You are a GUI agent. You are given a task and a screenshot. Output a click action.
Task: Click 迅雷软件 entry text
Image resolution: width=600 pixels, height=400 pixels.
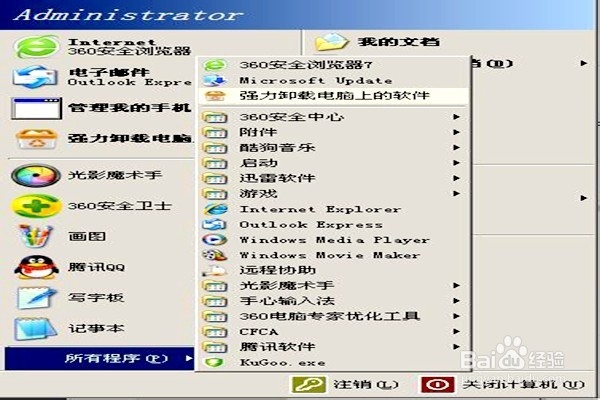point(277,178)
